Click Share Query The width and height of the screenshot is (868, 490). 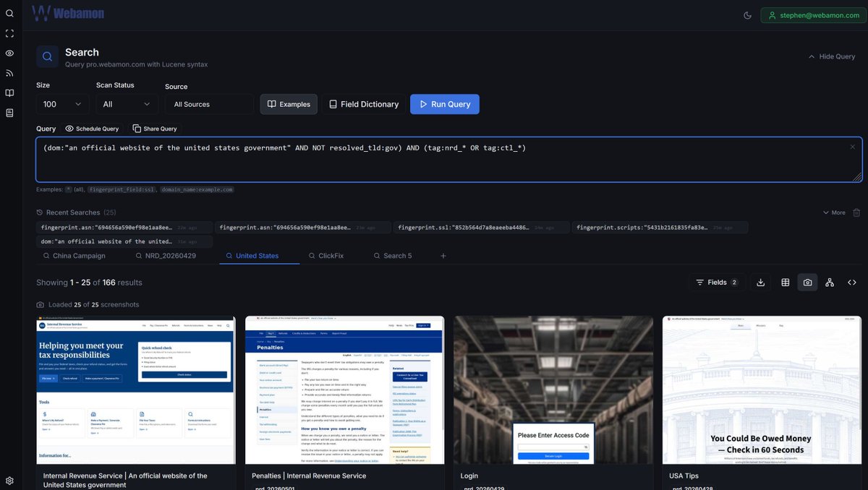(x=155, y=129)
